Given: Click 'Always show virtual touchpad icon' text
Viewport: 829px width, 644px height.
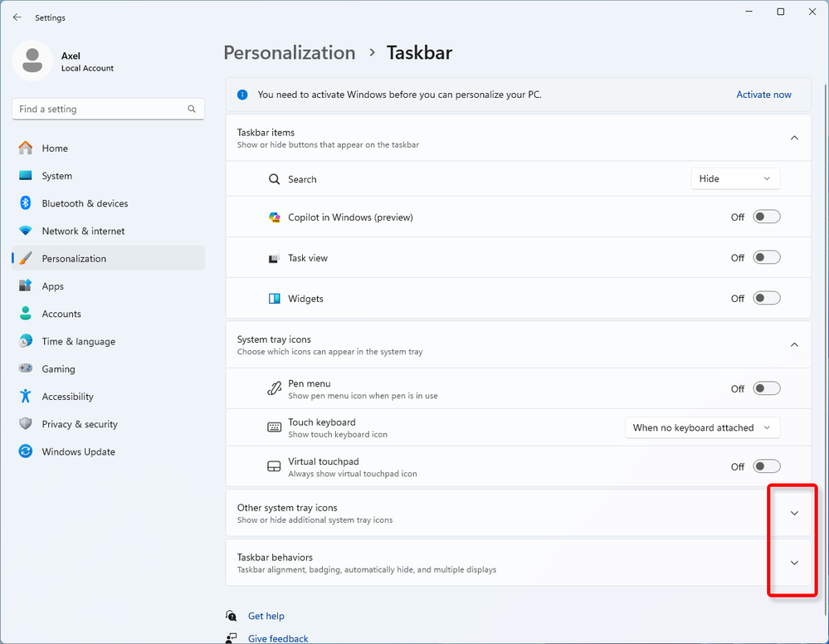Looking at the screenshot, I should 352,474.
